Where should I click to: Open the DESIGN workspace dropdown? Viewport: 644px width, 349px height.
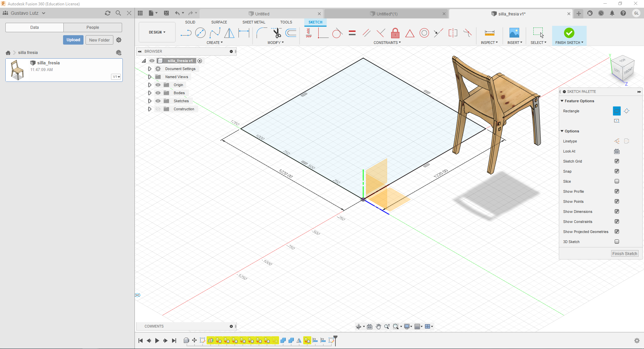(157, 32)
